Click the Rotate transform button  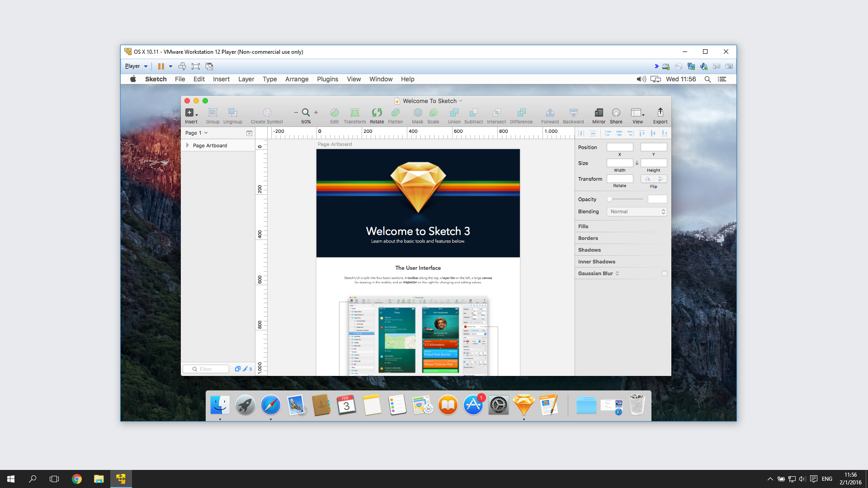pos(620,178)
